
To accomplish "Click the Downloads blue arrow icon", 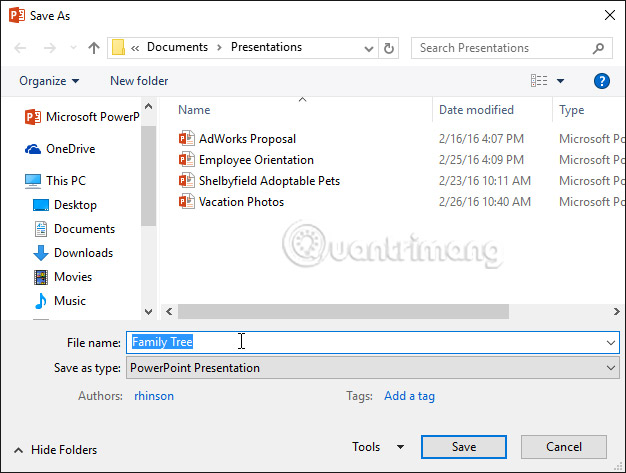I will 41,253.
